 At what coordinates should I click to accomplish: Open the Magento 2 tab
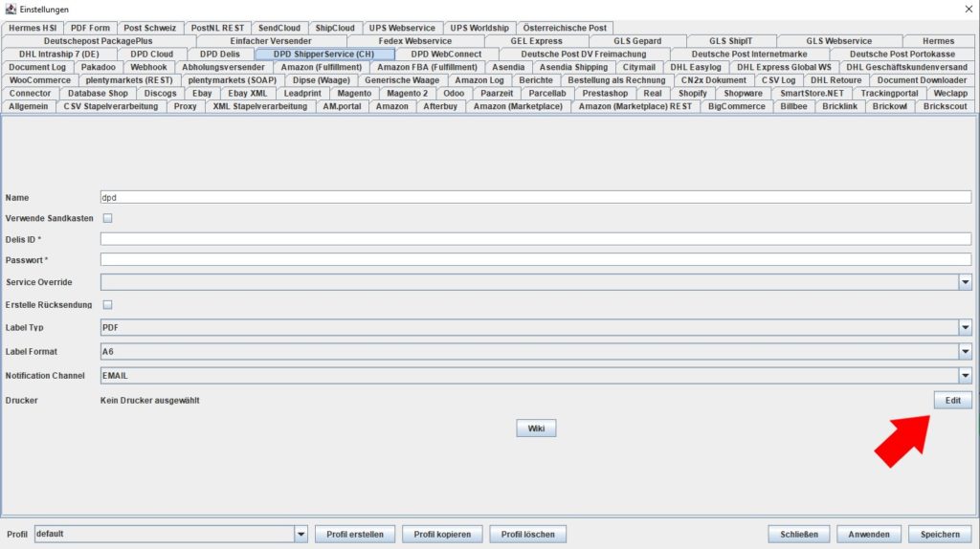[x=408, y=93]
